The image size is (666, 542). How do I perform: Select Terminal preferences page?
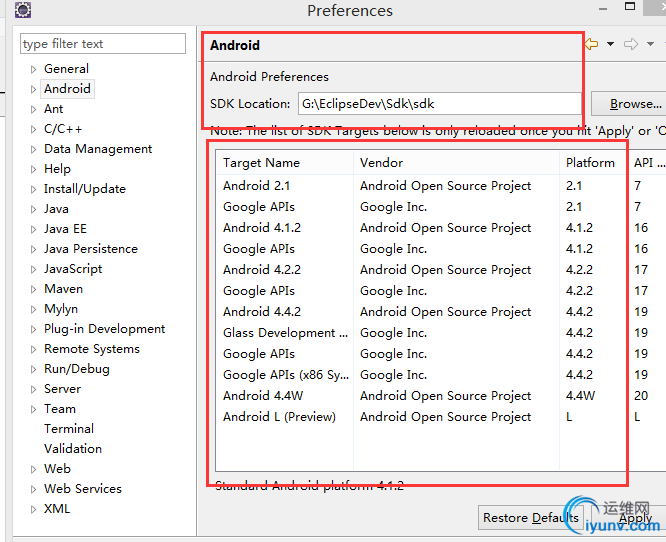(69, 429)
